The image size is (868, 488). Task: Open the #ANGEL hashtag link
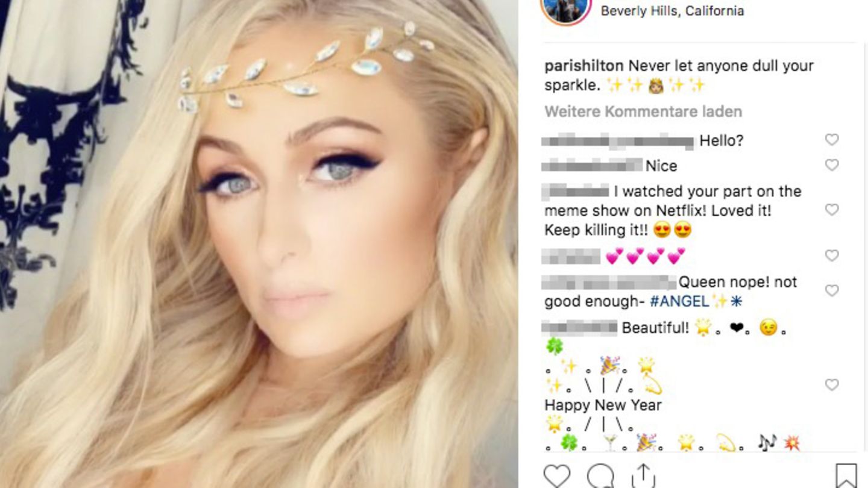[x=681, y=301]
